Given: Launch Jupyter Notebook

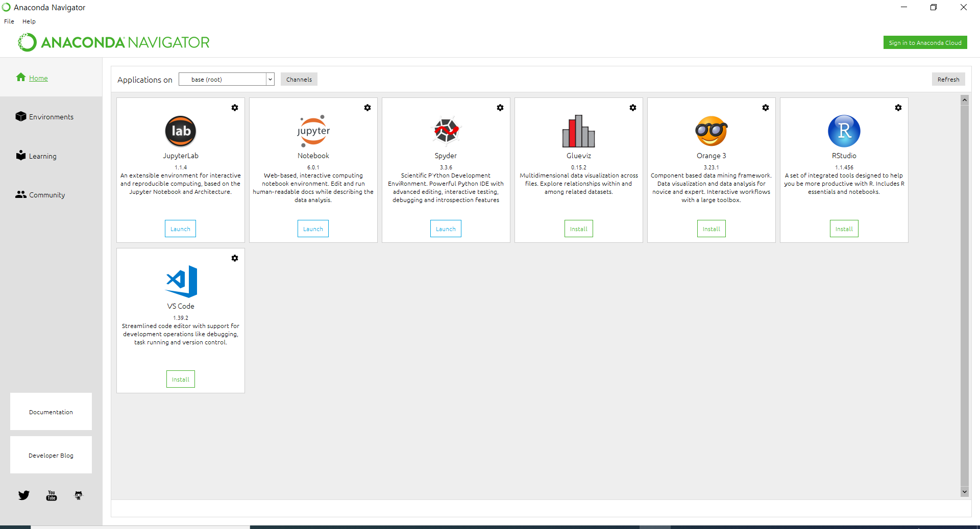Looking at the screenshot, I should [313, 229].
